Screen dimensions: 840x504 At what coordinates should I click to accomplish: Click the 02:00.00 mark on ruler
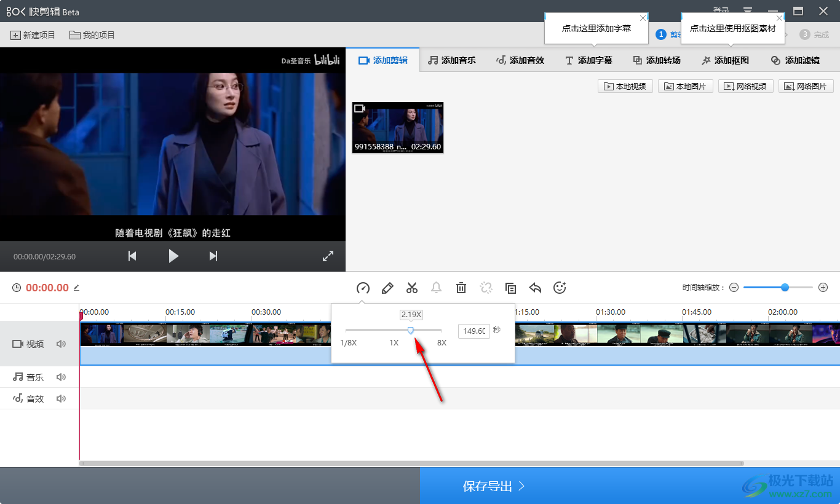pos(782,312)
